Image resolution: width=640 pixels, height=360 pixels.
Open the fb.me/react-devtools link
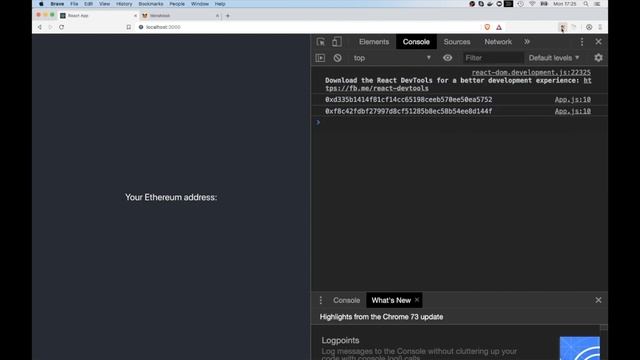pos(377,88)
